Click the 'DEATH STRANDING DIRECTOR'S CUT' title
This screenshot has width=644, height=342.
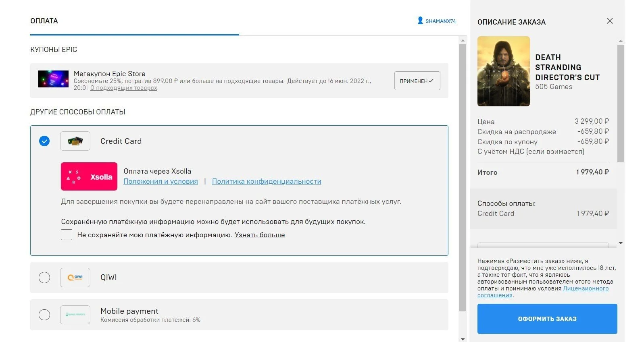tap(567, 67)
